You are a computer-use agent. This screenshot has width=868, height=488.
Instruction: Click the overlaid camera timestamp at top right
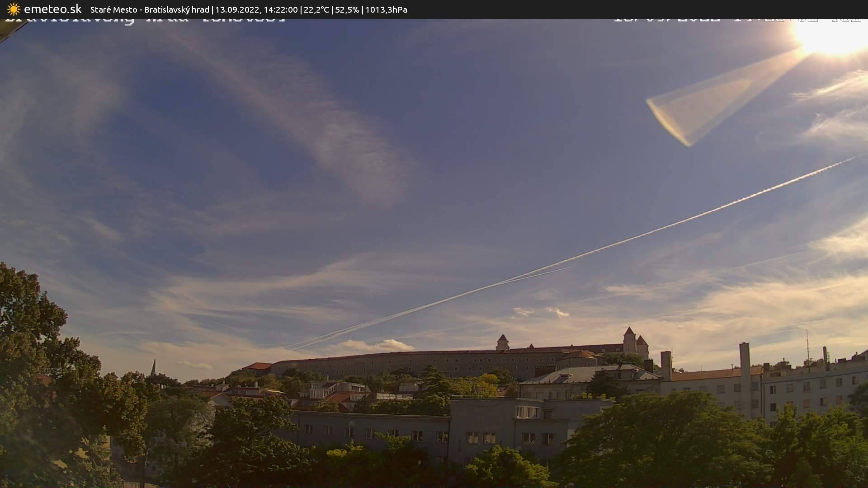[737, 20]
